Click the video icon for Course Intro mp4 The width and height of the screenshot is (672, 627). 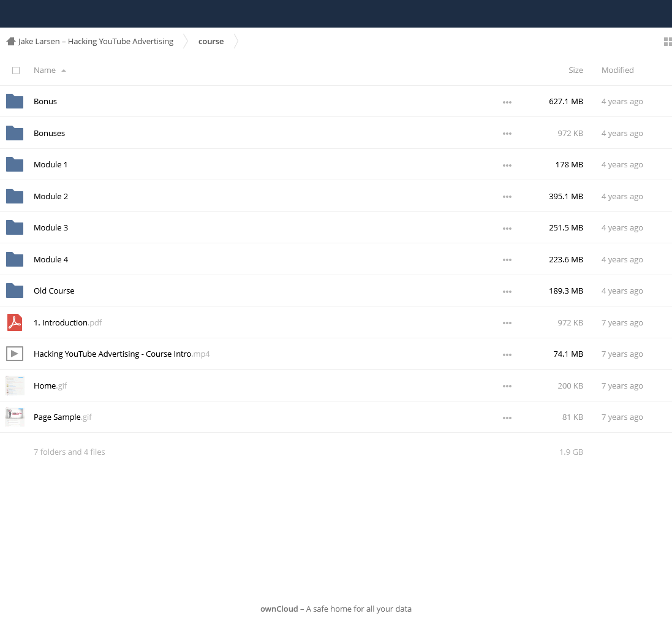point(15,354)
